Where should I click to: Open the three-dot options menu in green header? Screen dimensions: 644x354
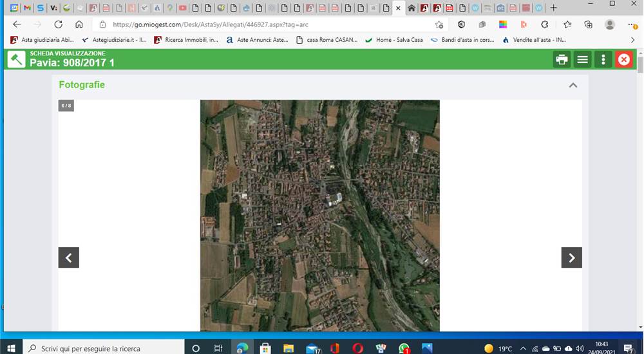[603, 60]
